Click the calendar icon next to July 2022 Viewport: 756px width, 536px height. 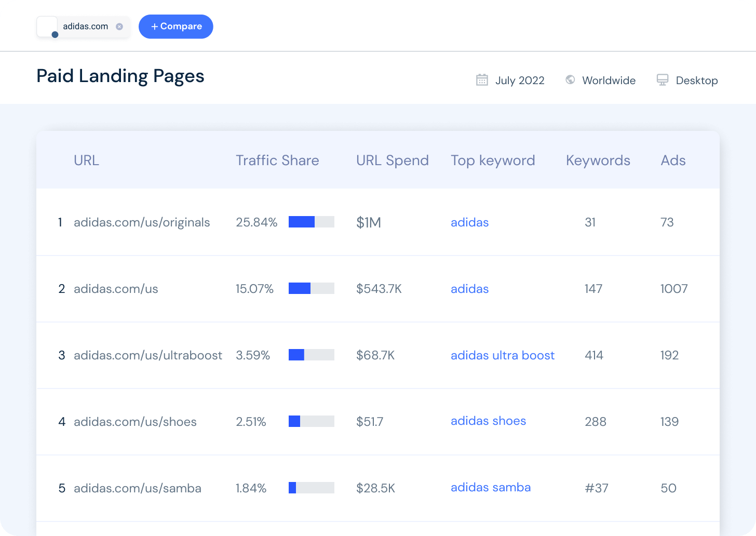(x=482, y=79)
